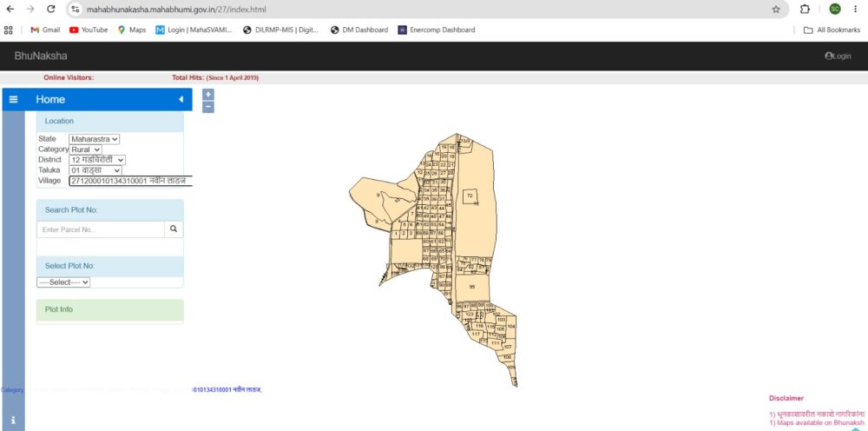The image size is (868, 431).
Task: Open the Gmail bookmark
Action: tap(45, 30)
